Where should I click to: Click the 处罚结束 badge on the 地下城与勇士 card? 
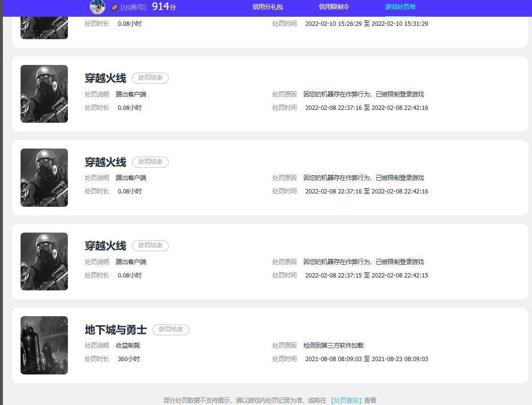(171, 330)
